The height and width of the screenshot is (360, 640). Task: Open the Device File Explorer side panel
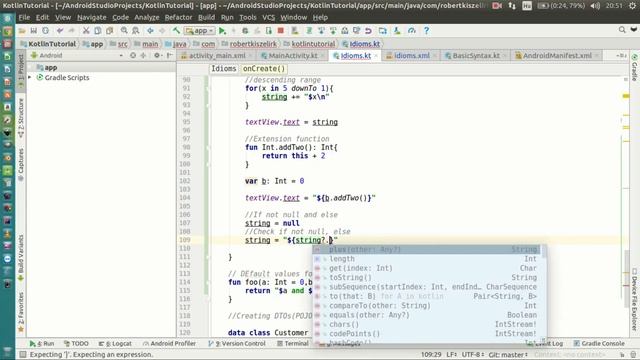[x=634, y=299]
